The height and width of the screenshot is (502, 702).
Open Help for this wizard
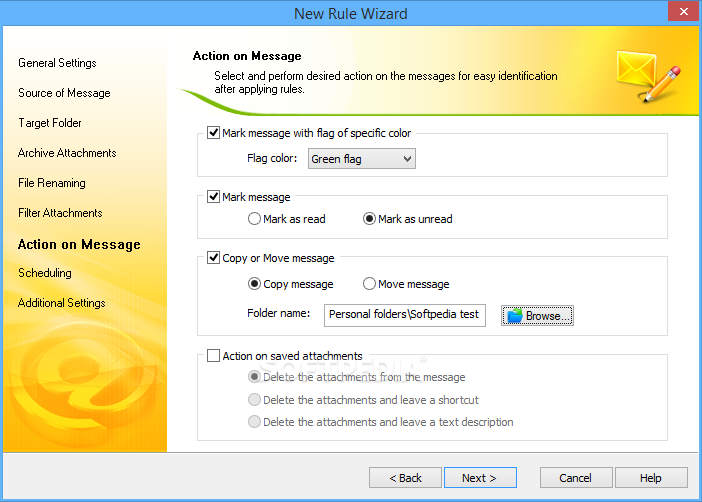pyautogui.click(x=651, y=478)
